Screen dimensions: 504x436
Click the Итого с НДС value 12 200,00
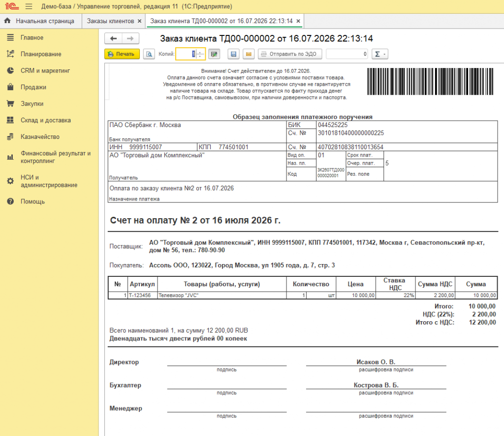(x=482, y=322)
